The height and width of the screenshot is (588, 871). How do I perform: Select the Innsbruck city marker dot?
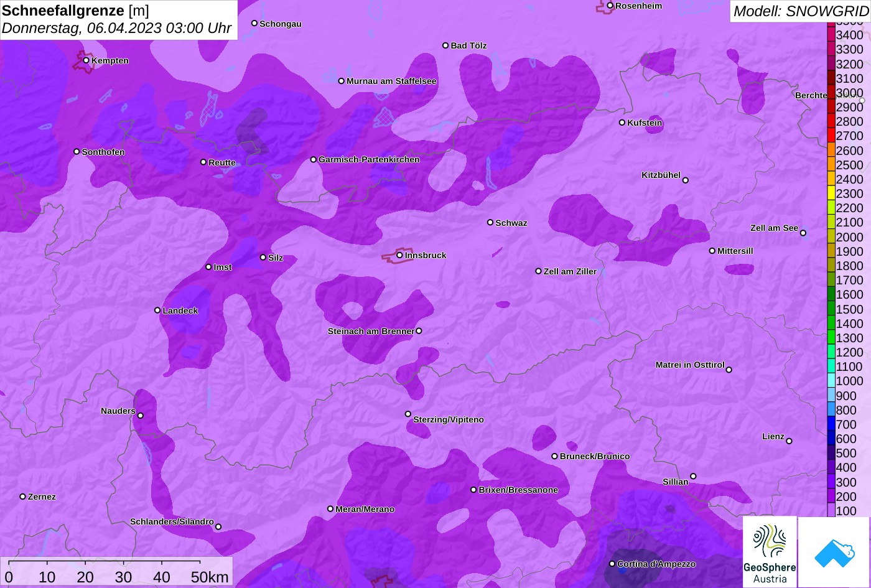tap(399, 255)
